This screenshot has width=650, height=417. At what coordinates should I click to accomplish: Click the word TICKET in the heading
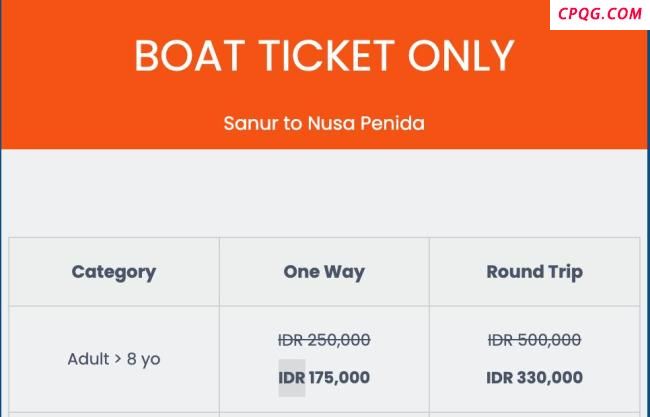[327, 56]
